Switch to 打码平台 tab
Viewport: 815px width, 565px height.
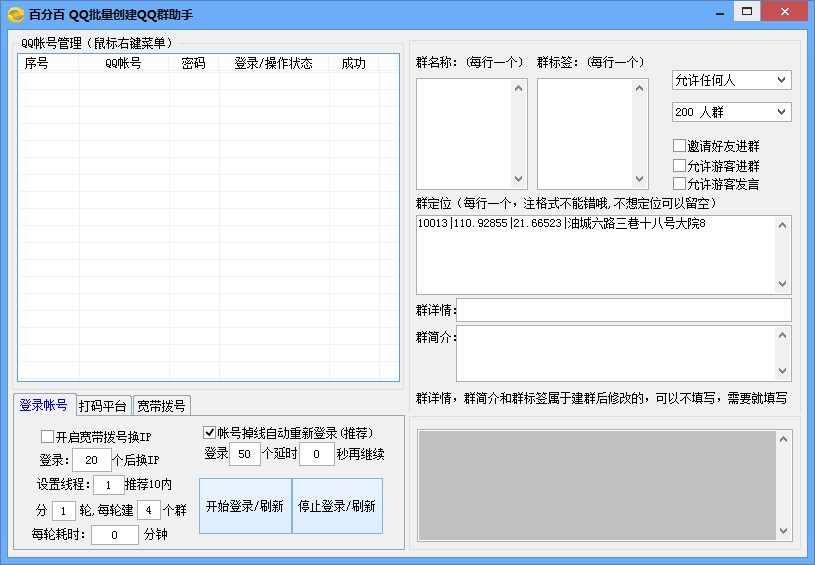point(103,406)
